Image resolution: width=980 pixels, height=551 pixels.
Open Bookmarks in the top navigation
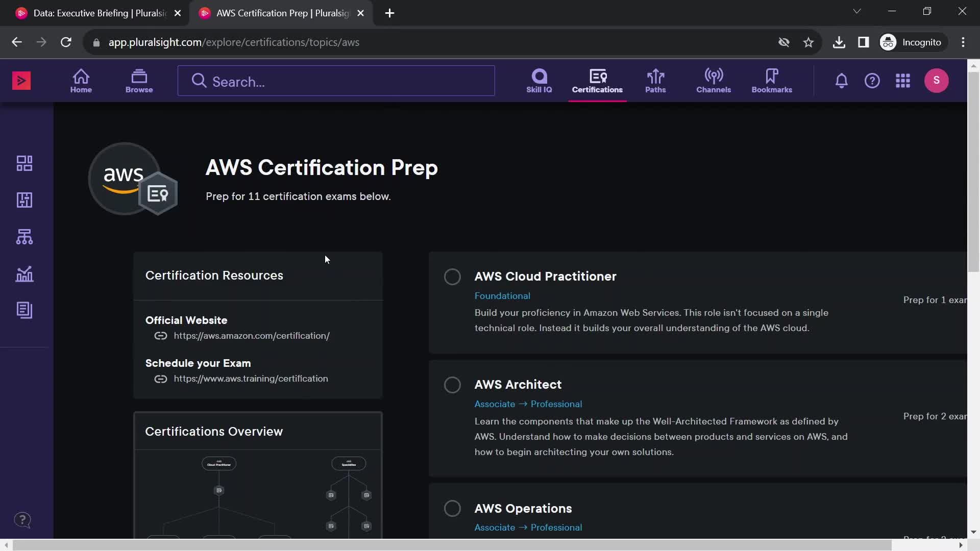click(772, 81)
